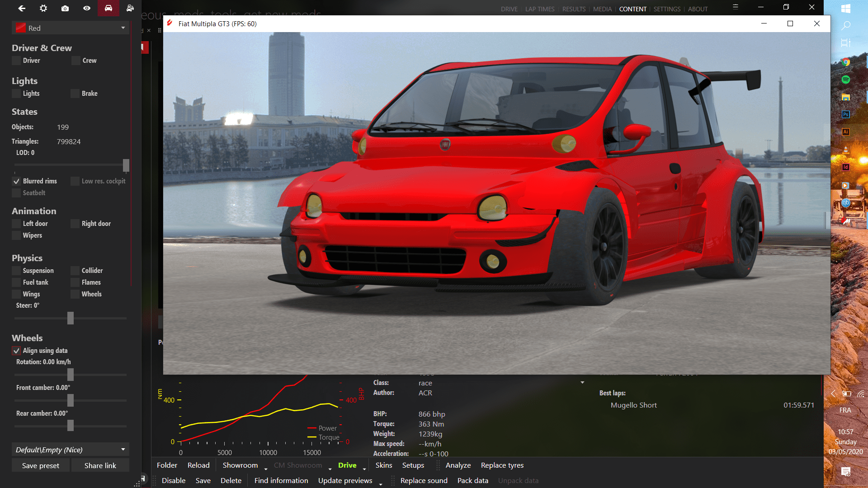Screen dimensions: 868x488
Task: Click Share link button
Action: [x=100, y=465]
